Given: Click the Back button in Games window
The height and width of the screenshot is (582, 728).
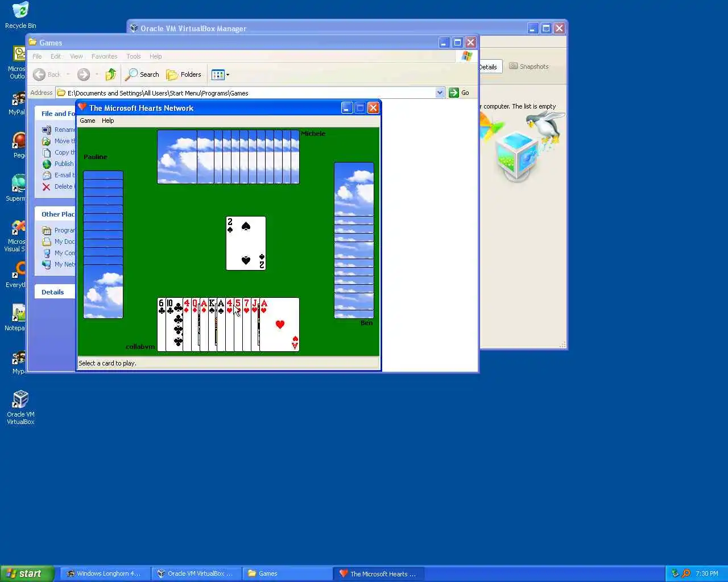Looking at the screenshot, I should 47,74.
